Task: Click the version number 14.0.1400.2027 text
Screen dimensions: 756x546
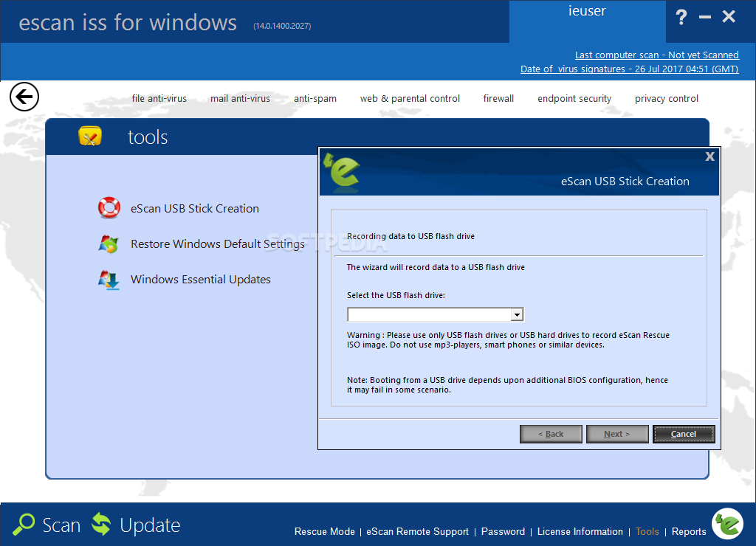Action: (282, 26)
